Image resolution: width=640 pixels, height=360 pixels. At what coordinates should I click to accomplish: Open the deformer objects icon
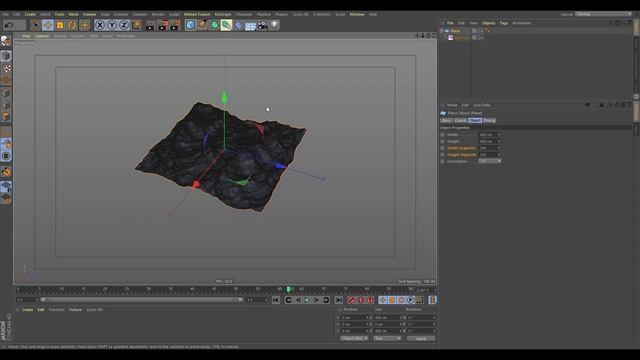239,25
